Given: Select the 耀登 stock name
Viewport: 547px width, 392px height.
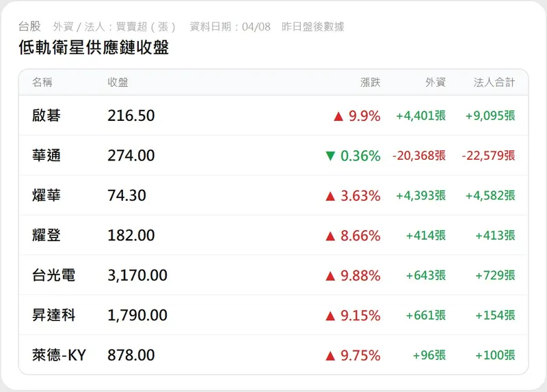Looking at the screenshot, I should point(46,236).
